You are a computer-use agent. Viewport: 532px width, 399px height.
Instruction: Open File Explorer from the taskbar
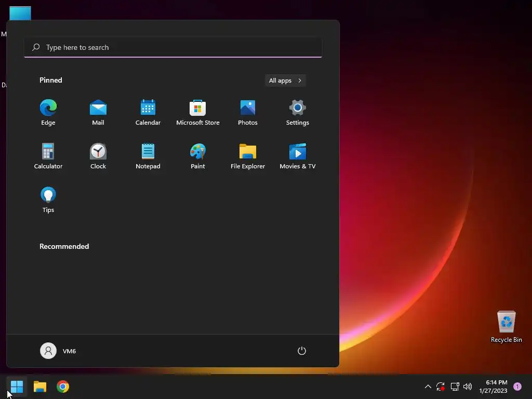tap(39, 387)
